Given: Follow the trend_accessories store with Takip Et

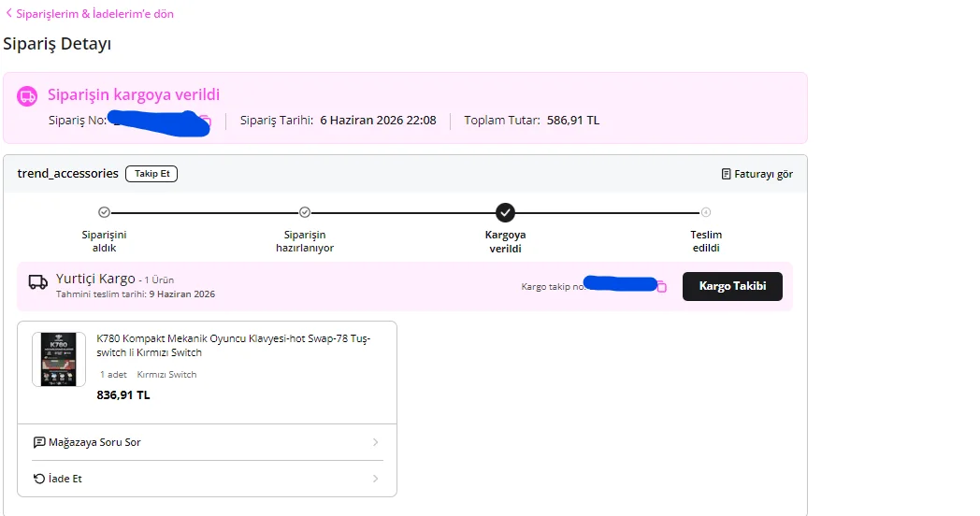Looking at the screenshot, I should coord(151,174).
